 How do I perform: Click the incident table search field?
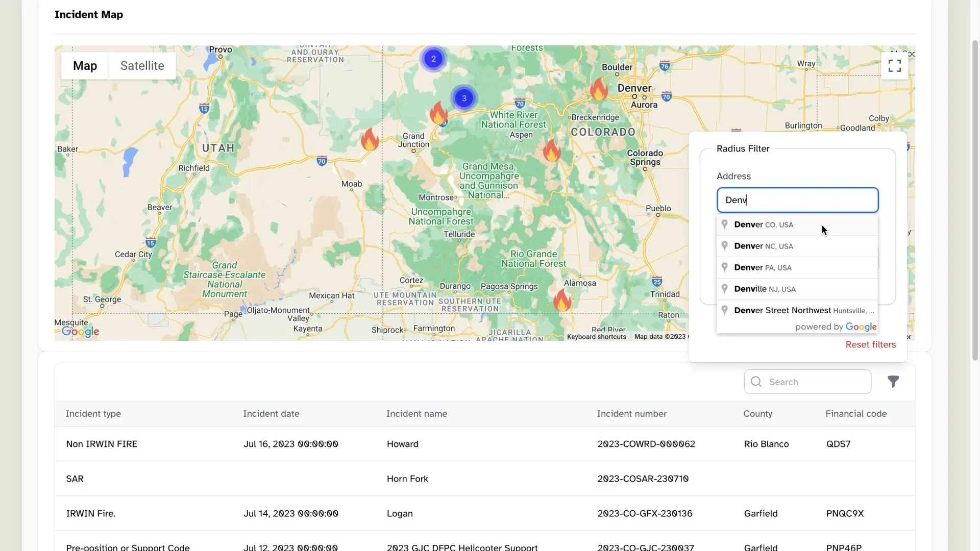click(806, 382)
